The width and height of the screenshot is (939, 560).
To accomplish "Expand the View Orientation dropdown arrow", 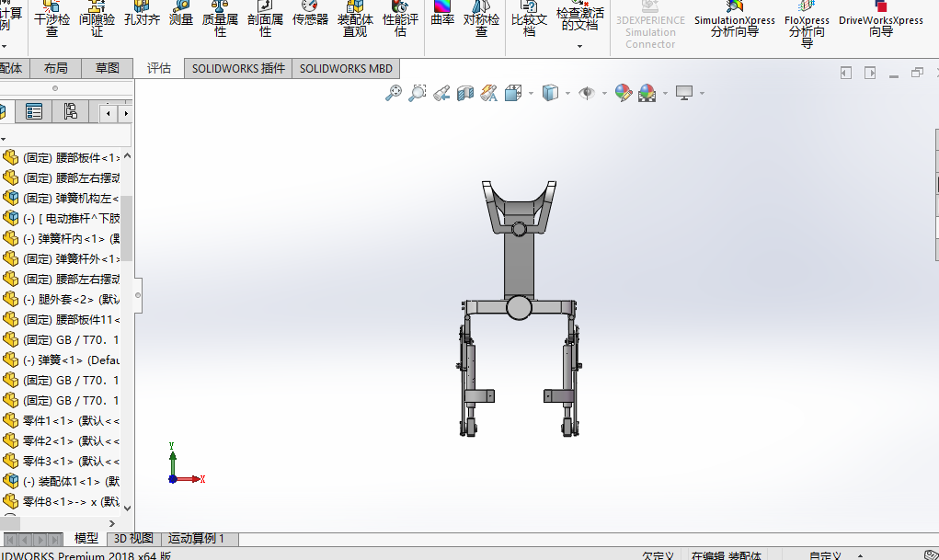I will click(x=532, y=94).
